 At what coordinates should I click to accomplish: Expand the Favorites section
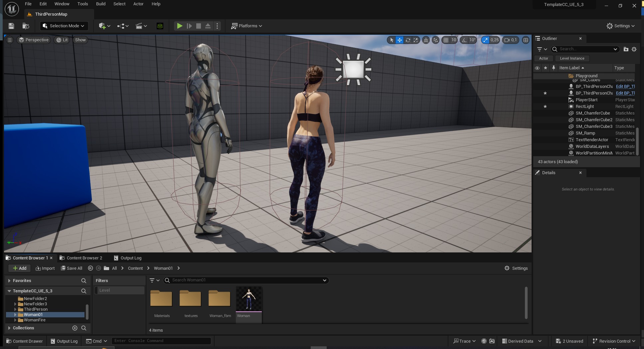click(x=9, y=281)
